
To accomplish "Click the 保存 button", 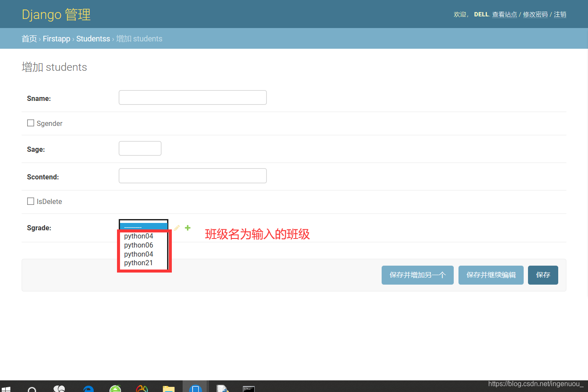I will pos(543,275).
